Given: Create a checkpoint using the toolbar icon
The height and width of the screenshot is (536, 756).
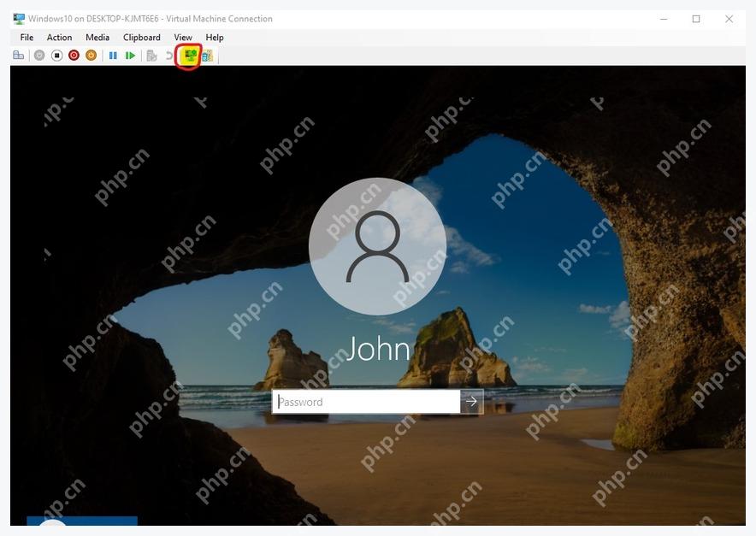Looking at the screenshot, I should tap(152, 56).
